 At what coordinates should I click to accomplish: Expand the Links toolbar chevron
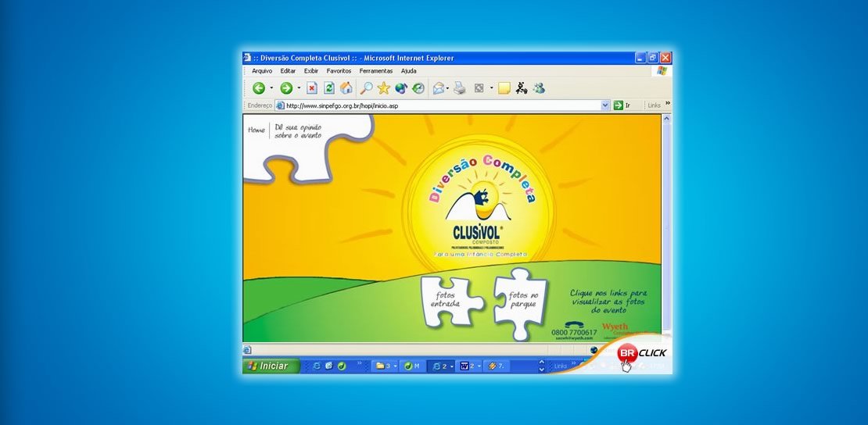668,103
